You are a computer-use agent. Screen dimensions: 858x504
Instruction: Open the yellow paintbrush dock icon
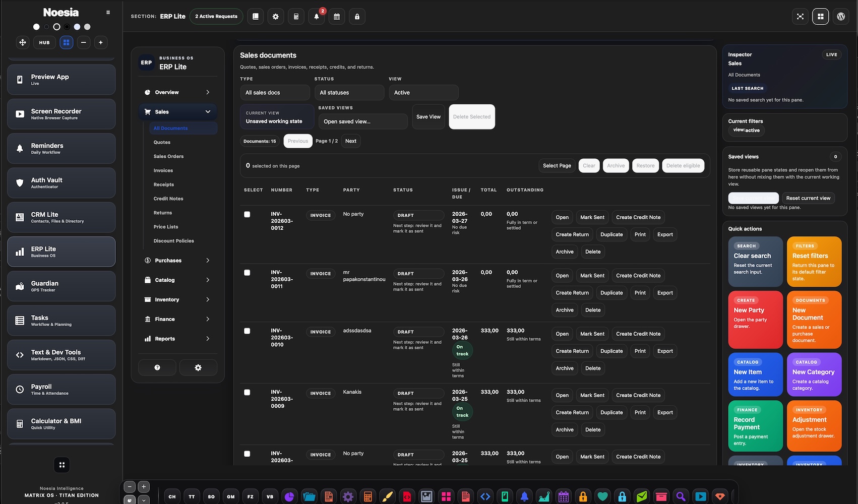click(387, 496)
